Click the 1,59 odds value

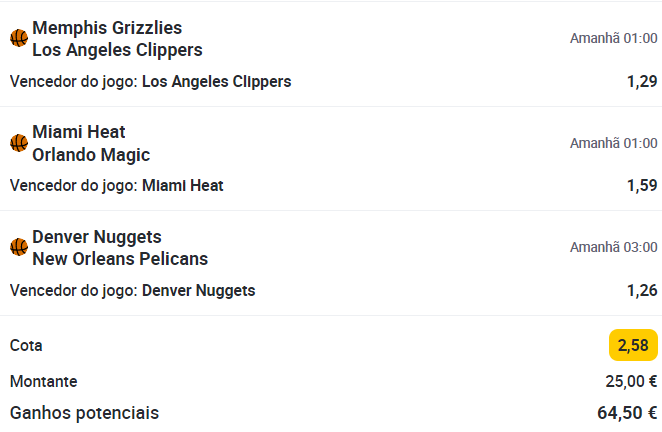tap(642, 185)
